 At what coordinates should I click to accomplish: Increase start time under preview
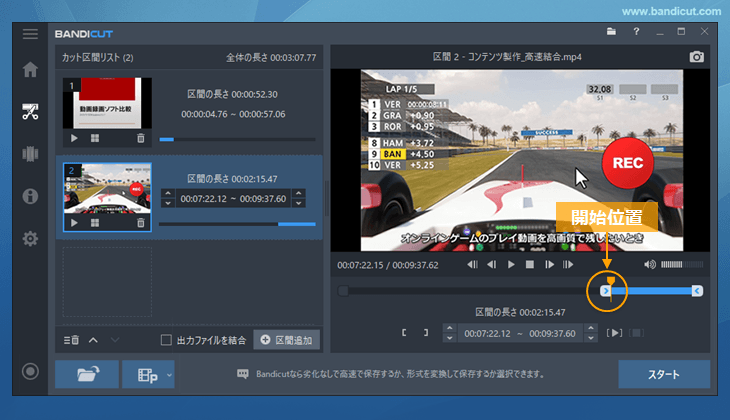pos(449,328)
